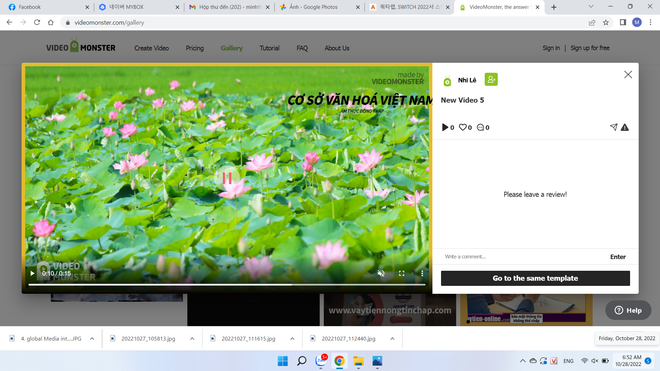Screen dimensions: 660x371
Task: Close the video detail popup
Action: point(628,75)
